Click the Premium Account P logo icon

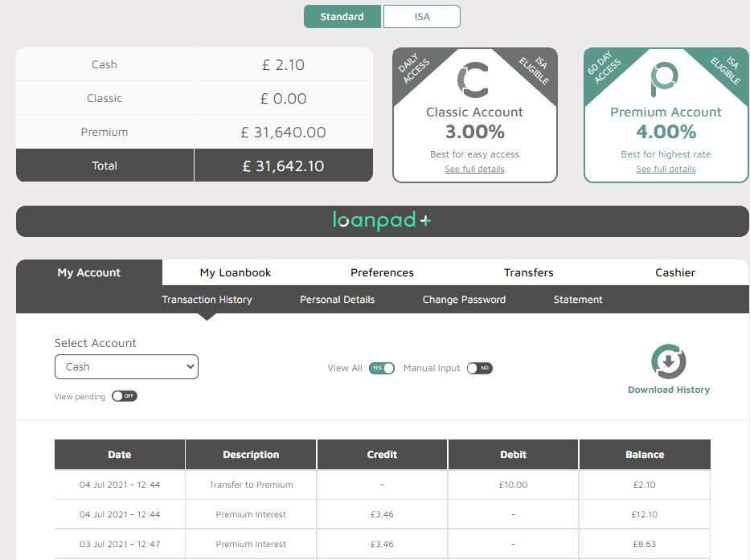[x=664, y=79]
